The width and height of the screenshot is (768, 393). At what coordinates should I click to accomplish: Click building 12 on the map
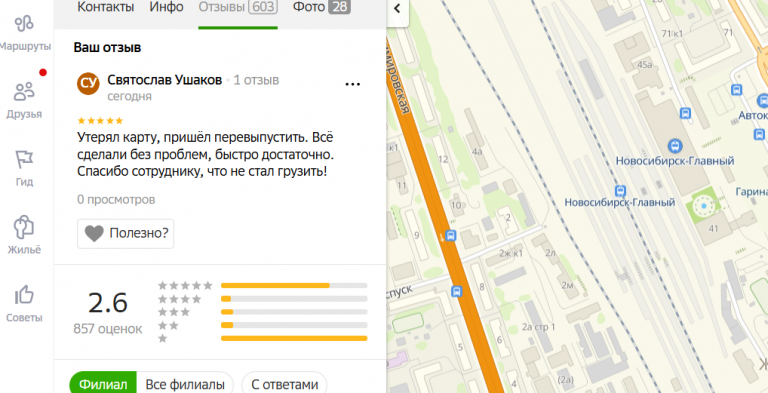(x=443, y=159)
